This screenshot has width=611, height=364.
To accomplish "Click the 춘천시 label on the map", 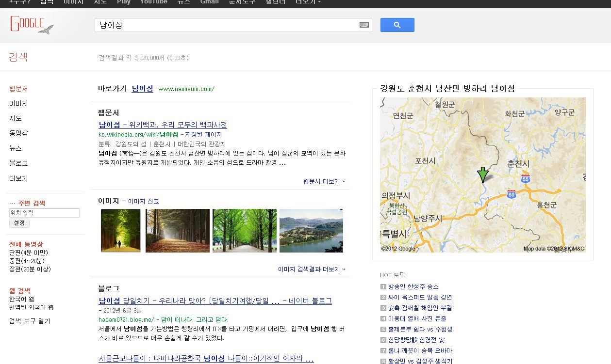I will click(518, 164).
